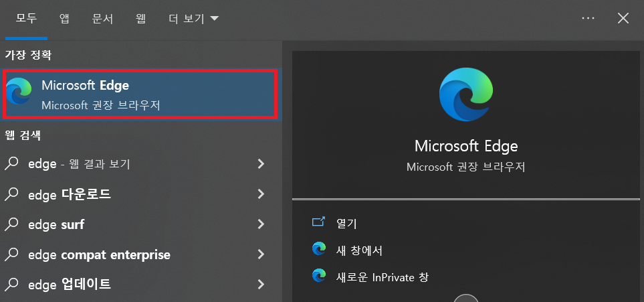
Task: Click the magnifier icon beside 'edge 업데이트'
Action: pos(11,285)
